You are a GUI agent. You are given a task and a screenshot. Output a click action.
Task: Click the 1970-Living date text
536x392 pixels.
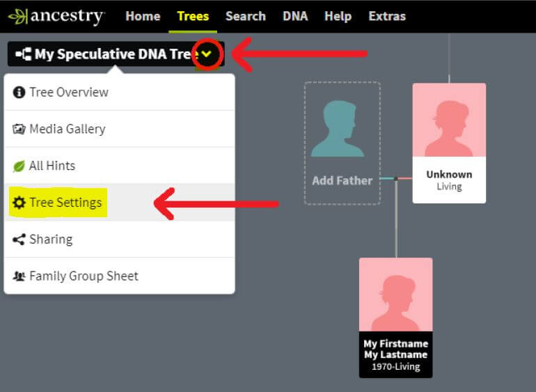396,367
